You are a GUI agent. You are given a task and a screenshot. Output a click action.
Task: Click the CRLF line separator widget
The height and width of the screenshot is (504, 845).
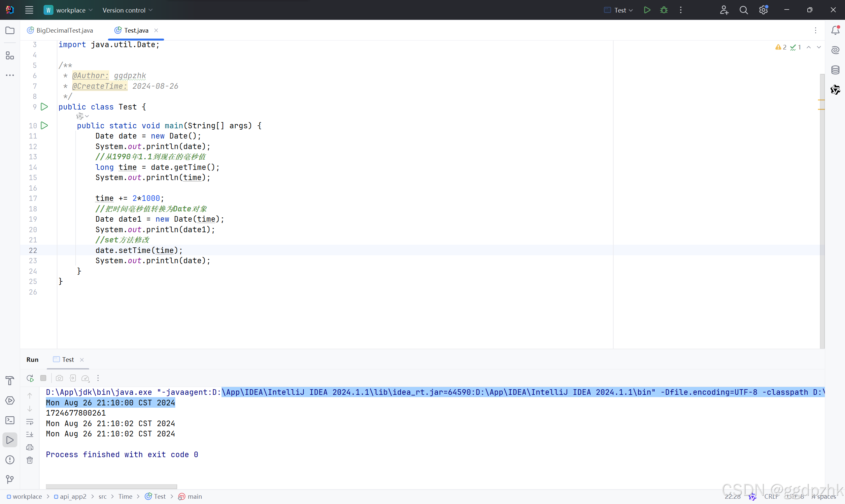pos(772,496)
